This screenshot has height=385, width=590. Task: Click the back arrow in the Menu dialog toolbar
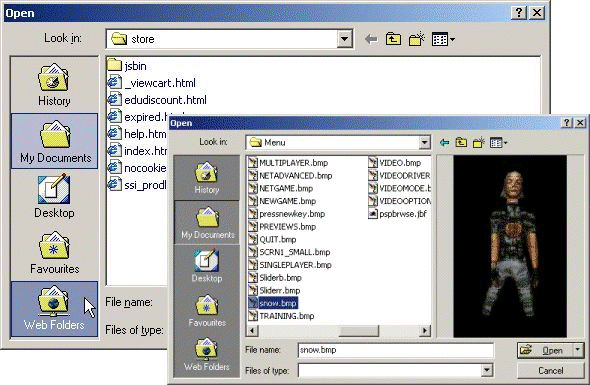pos(445,143)
